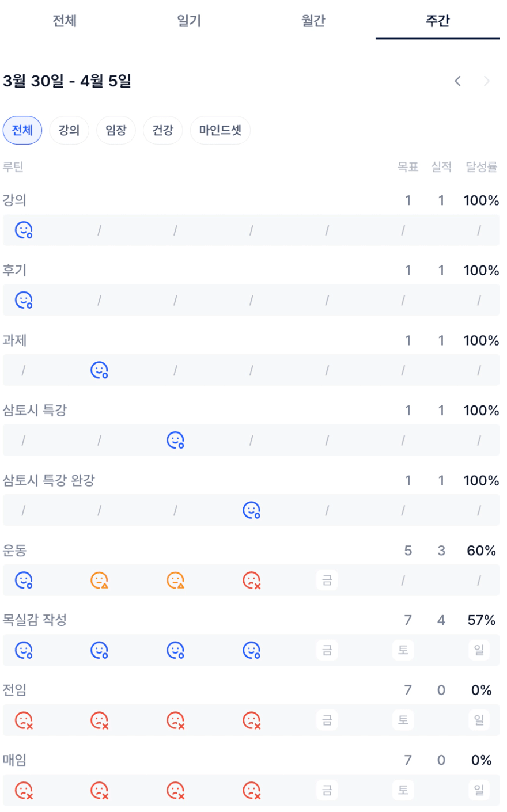Click the blue smiley in 과제 row
This screenshot has width=507, height=812.
[100, 370]
